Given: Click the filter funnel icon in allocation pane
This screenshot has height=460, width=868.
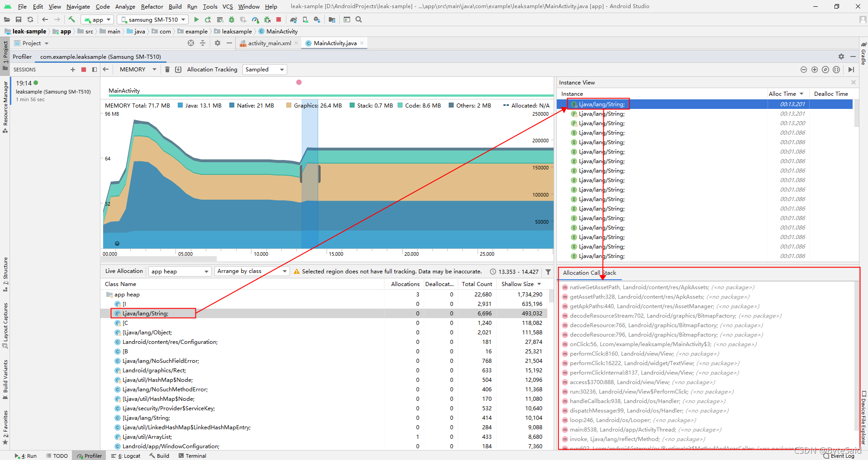Looking at the screenshot, I should [x=548, y=272].
